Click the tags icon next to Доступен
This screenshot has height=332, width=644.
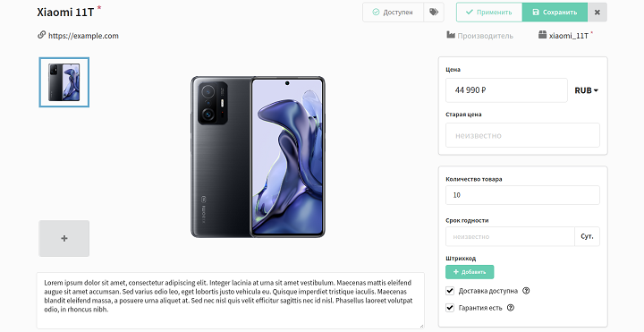(x=434, y=13)
